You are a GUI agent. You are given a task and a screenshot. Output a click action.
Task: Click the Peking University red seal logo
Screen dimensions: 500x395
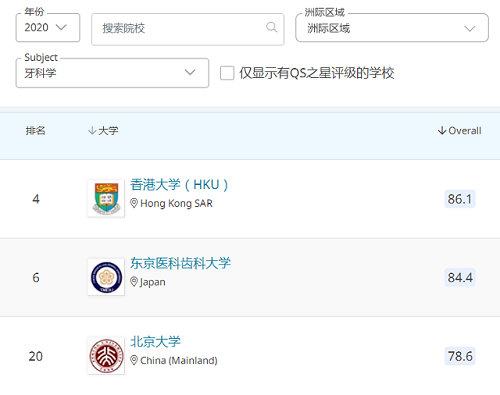(106, 356)
